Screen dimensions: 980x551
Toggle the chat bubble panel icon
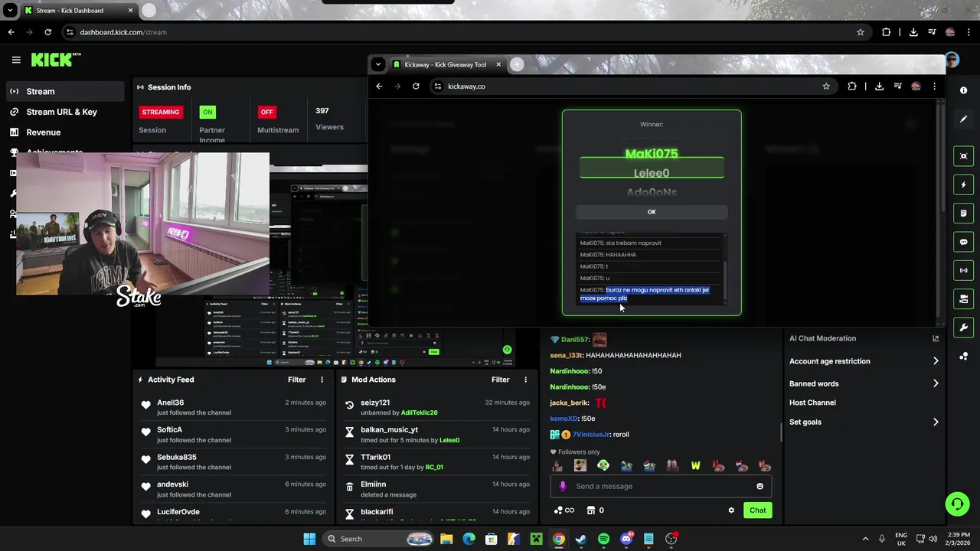click(963, 242)
